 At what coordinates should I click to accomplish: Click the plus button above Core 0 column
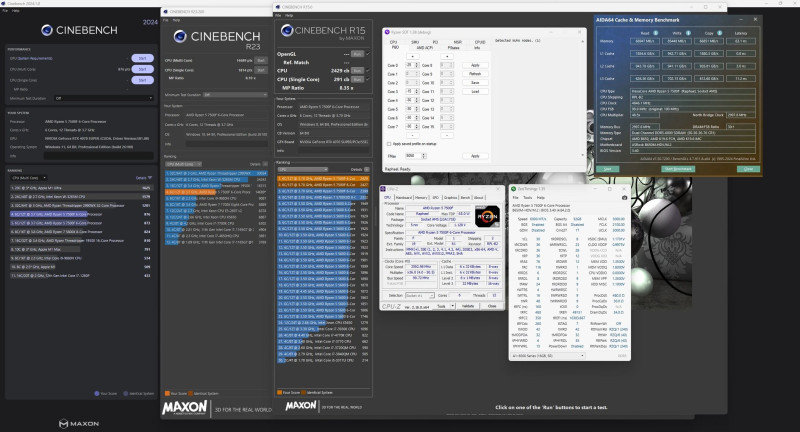pyautogui.click(x=412, y=56)
